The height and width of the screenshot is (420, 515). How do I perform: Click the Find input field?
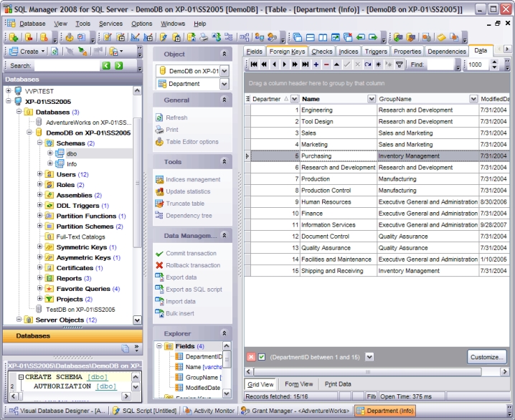pos(440,65)
